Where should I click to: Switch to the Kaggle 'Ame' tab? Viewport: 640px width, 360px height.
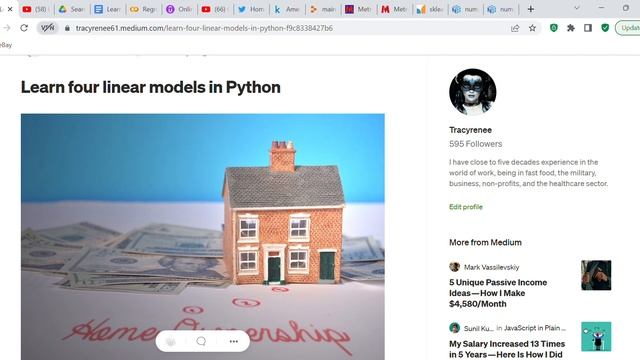(287, 9)
